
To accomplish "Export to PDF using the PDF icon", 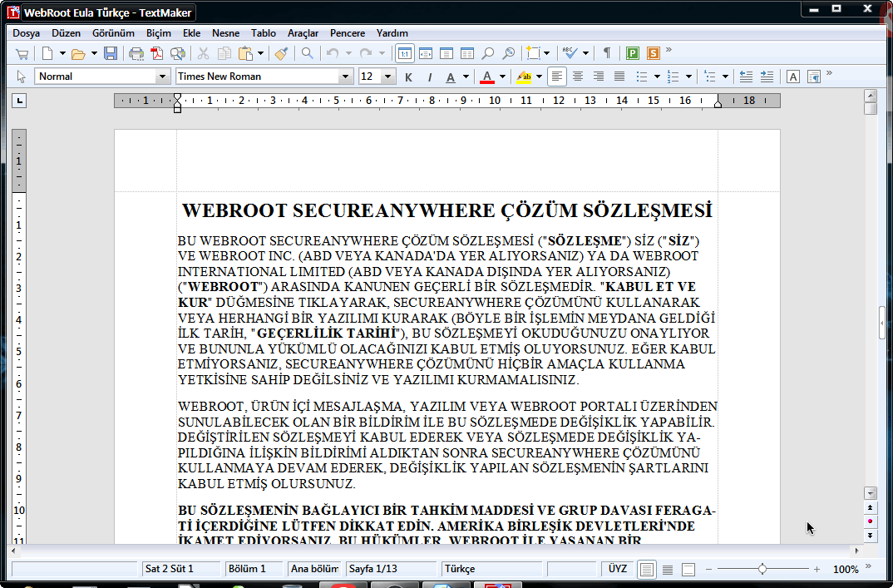I will click(x=156, y=53).
